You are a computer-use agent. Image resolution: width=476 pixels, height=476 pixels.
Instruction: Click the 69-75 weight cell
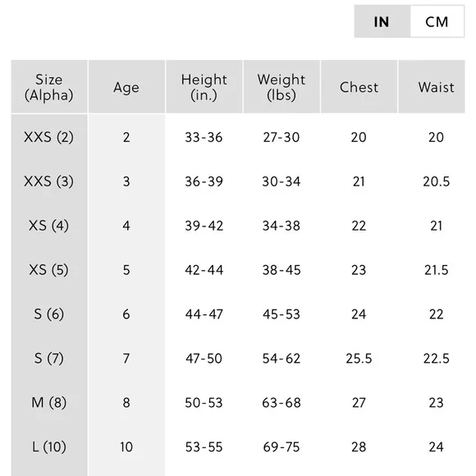[281, 446]
